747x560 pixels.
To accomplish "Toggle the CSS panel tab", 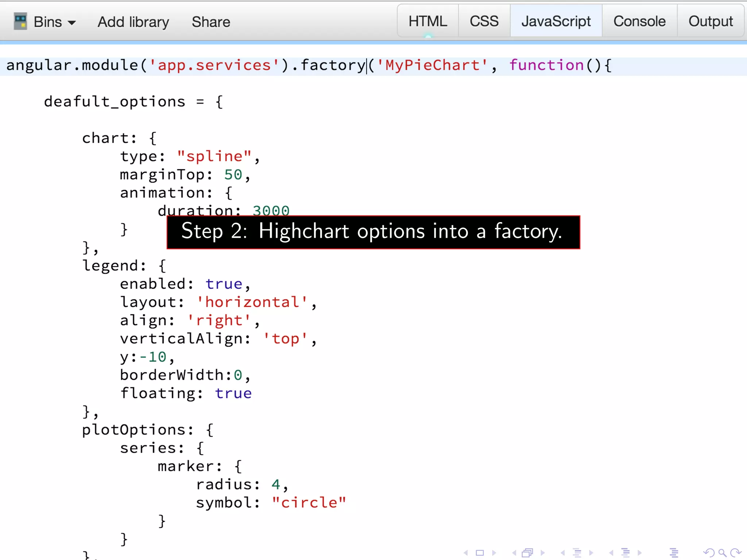I will click(x=484, y=21).
